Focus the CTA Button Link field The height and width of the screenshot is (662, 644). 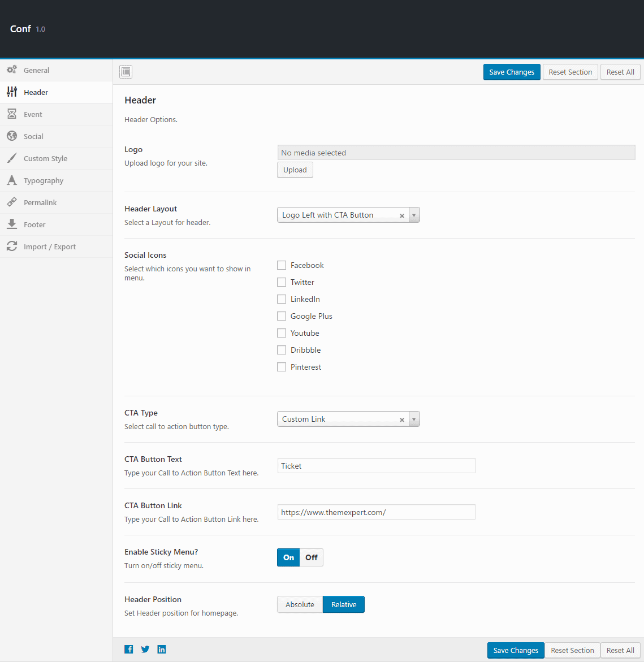pyautogui.click(x=376, y=512)
